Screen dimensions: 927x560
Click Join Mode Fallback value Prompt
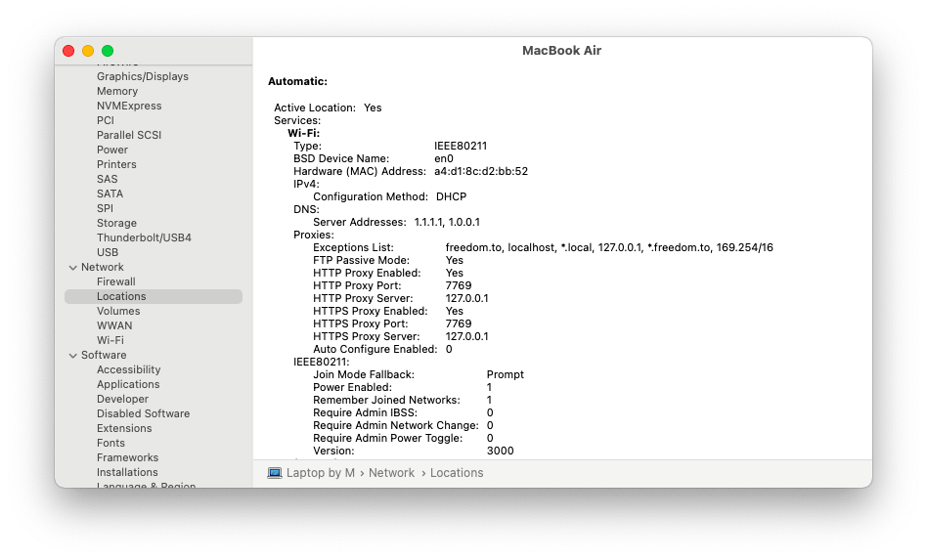[505, 374]
